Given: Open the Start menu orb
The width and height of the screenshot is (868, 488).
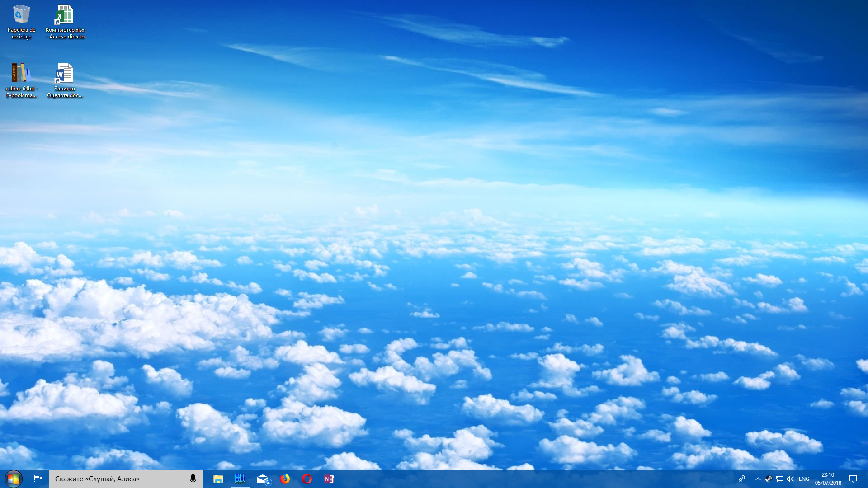Looking at the screenshot, I should [x=14, y=479].
